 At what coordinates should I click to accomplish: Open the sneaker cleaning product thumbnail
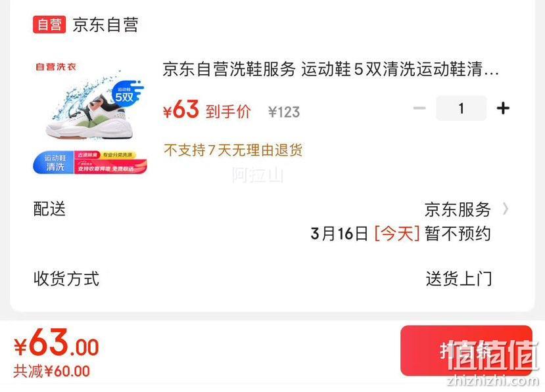pos(90,118)
